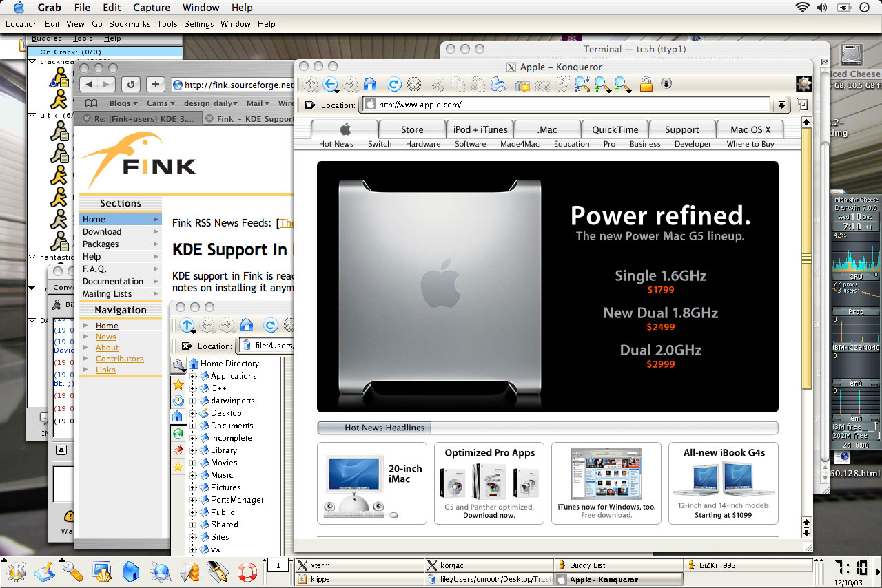This screenshot has height=588, width=882.
Task: Click the volume icon in the macOS menu bar
Action: tap(822, 8)
